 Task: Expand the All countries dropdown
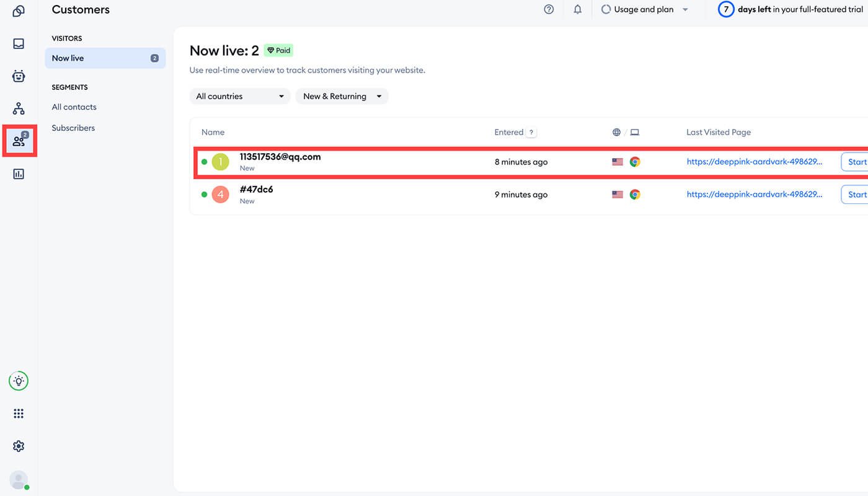tap(239, 96)
